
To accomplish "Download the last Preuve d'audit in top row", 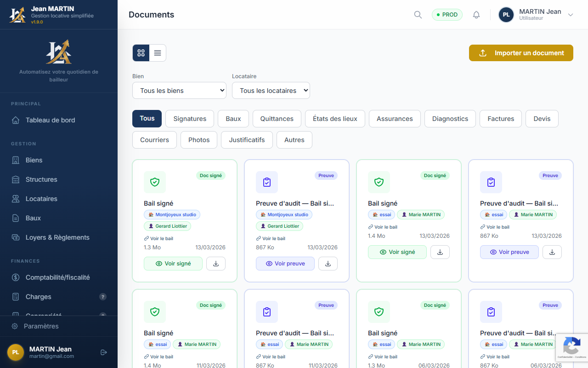I will click(x=552, y=252).
